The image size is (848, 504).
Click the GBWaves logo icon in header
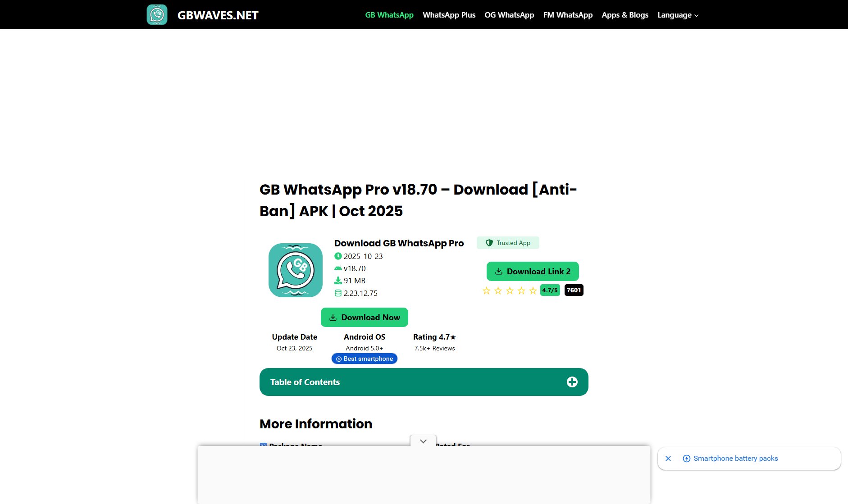[x=157, y=15]
